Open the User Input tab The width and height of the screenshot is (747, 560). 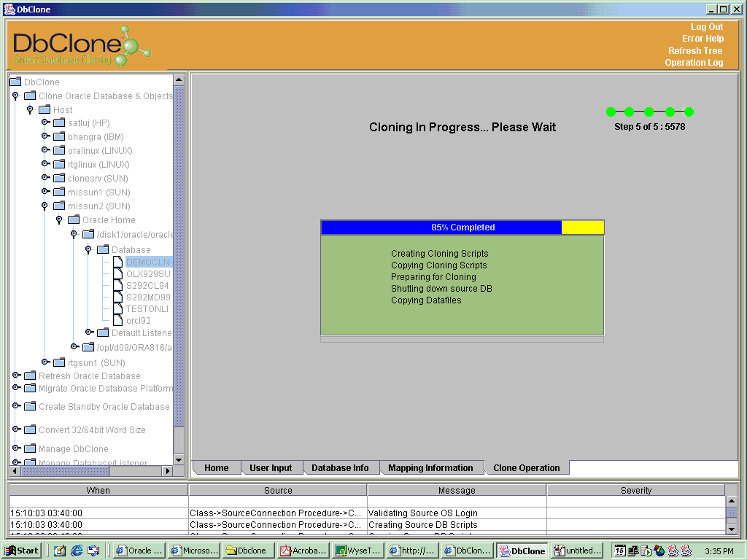coord(271,467)
